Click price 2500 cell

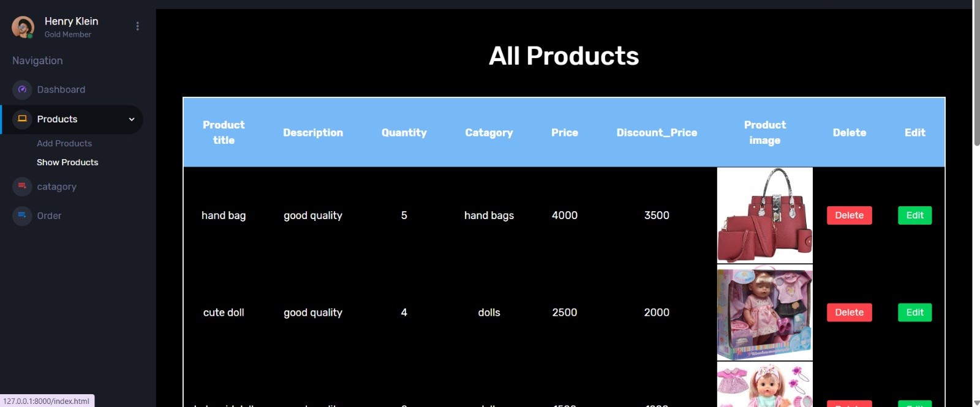565,312
